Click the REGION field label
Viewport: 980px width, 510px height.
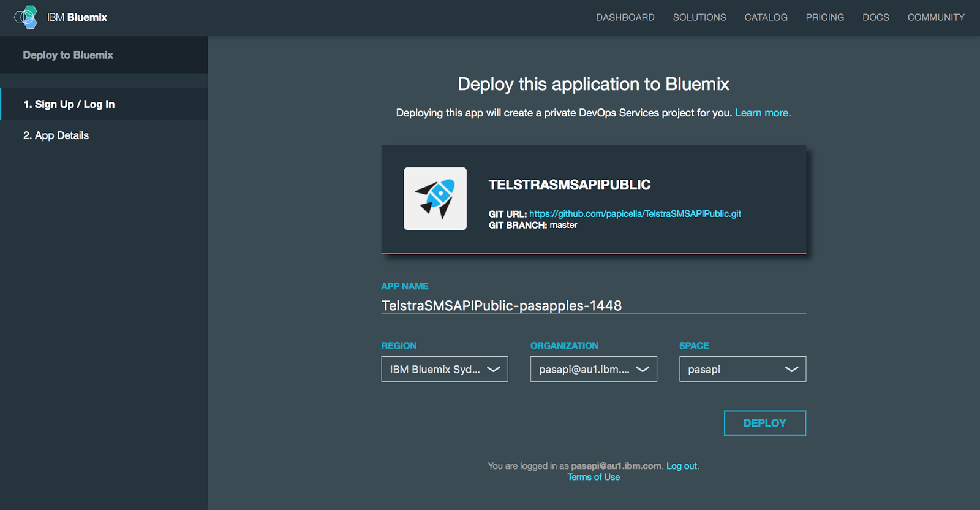pyautogui.click(x=399, y=346)
